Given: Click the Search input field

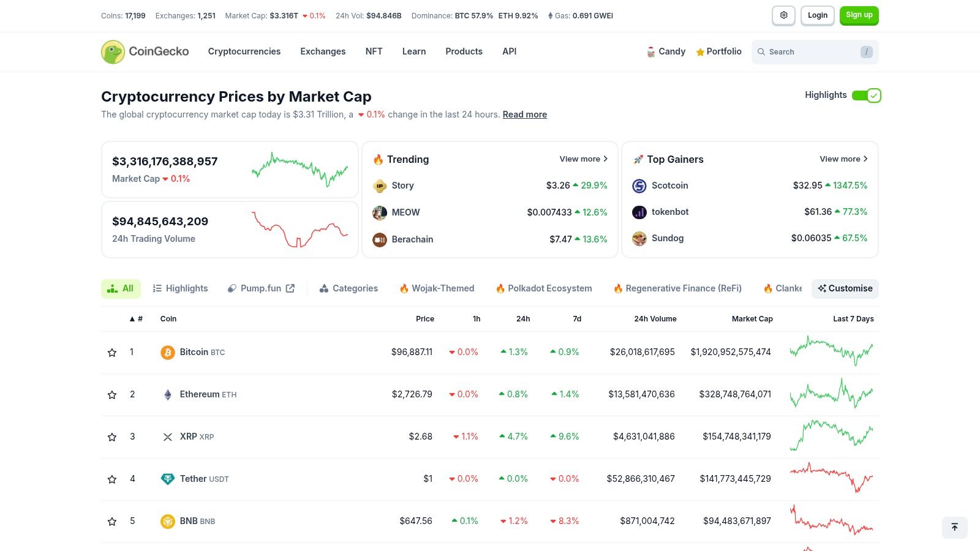Looking at the screenshot, I should (815, 52).
